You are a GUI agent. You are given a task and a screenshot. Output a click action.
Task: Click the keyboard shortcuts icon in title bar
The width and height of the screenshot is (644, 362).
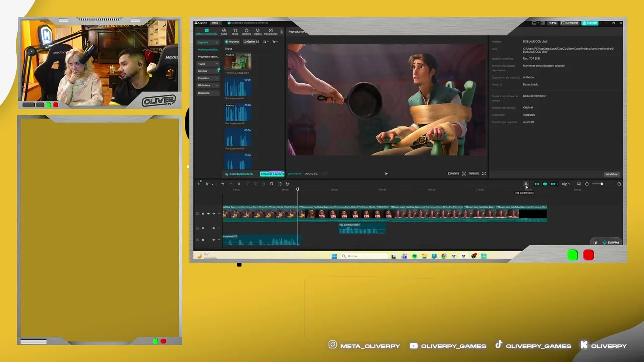click(542, 23)
